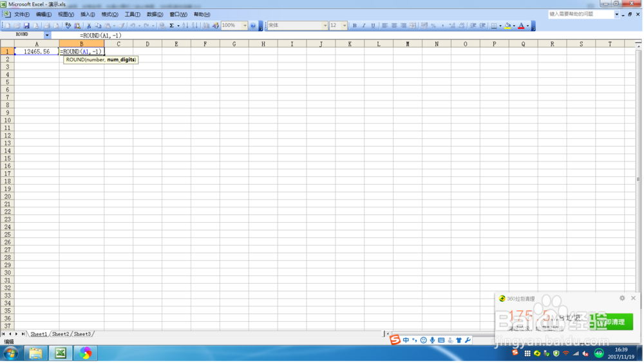
Task: Switch to the Sheet3 tab
Action: click(82, 335)
